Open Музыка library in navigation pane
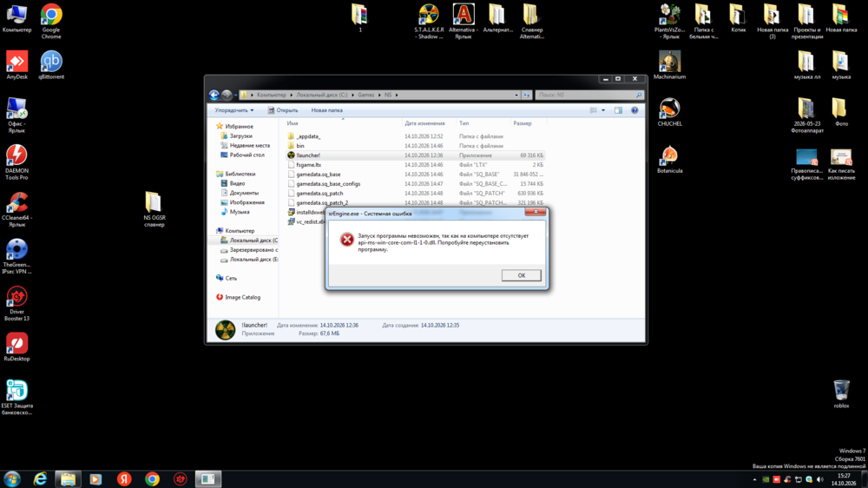 [x=240, y=212]
